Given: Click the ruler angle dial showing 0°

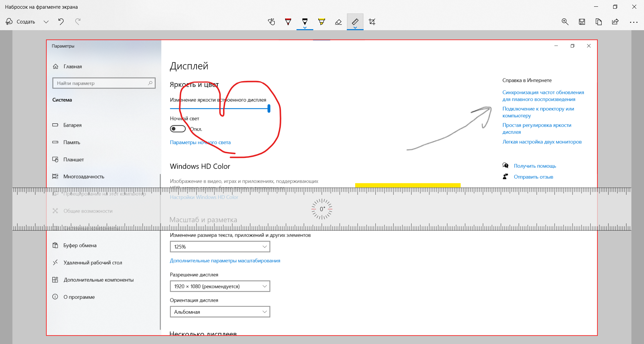Looking at the screenshot, I should tap(322, 209).
